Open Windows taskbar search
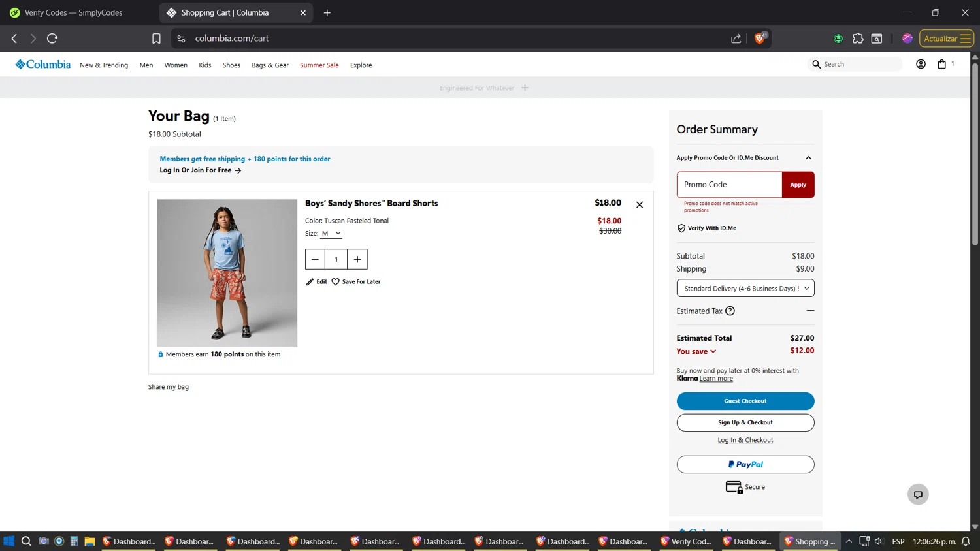The width and height of the screenshot is (980, 551). click(x=26, y=541)
